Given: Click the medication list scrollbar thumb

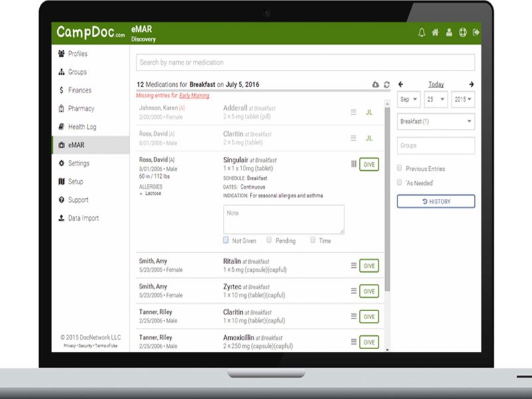Looking at the screenshot, I should pyautogui.click(x=388, y=199).
